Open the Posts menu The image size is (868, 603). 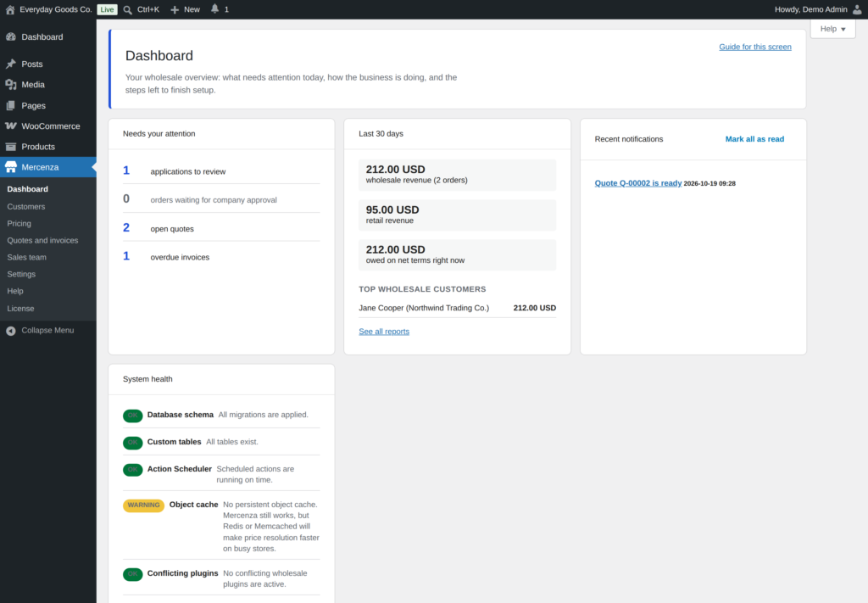pos(48,64)
